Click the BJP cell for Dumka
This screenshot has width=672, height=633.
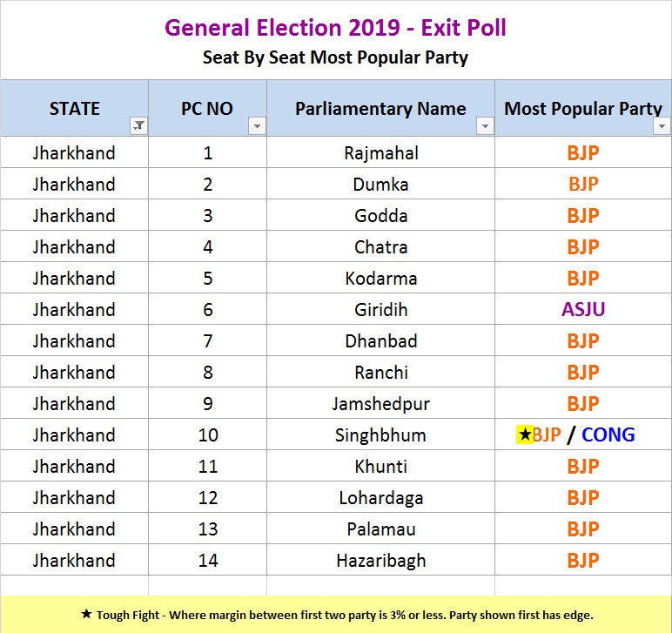(582, 184)
